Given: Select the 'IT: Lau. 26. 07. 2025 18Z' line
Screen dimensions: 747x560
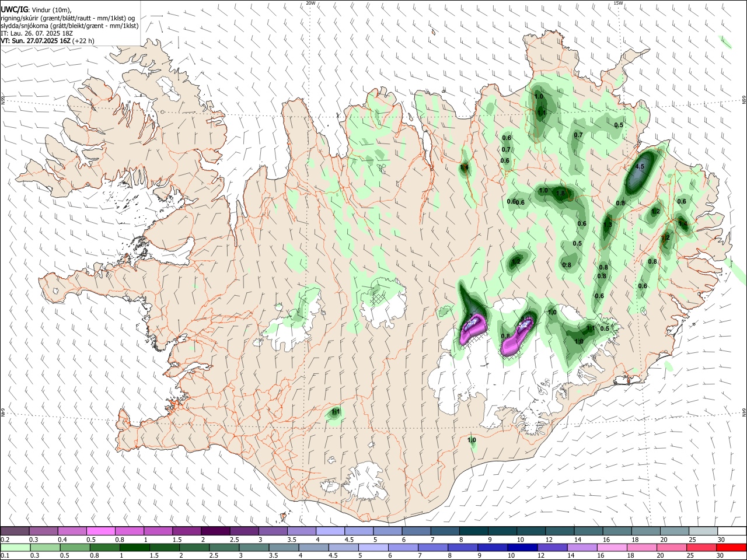Looking at the screenshot, I should pyautogui.click(x=37, y=33).
